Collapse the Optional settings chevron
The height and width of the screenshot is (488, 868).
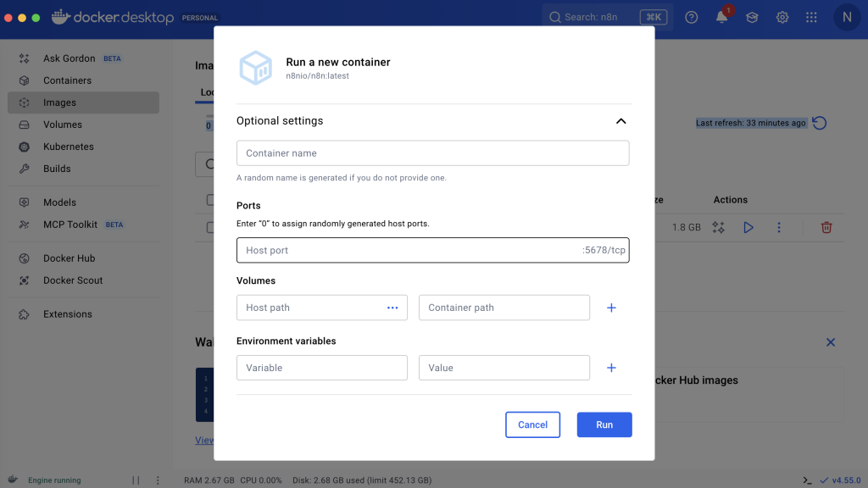(x=620, y=121)
